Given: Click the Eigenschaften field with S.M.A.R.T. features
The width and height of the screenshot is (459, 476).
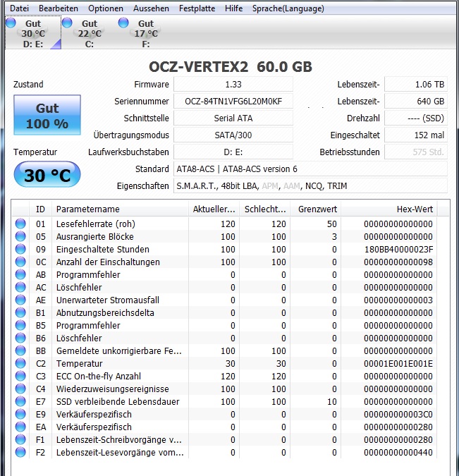Looking at the screenshot, I should click(310, 185).
